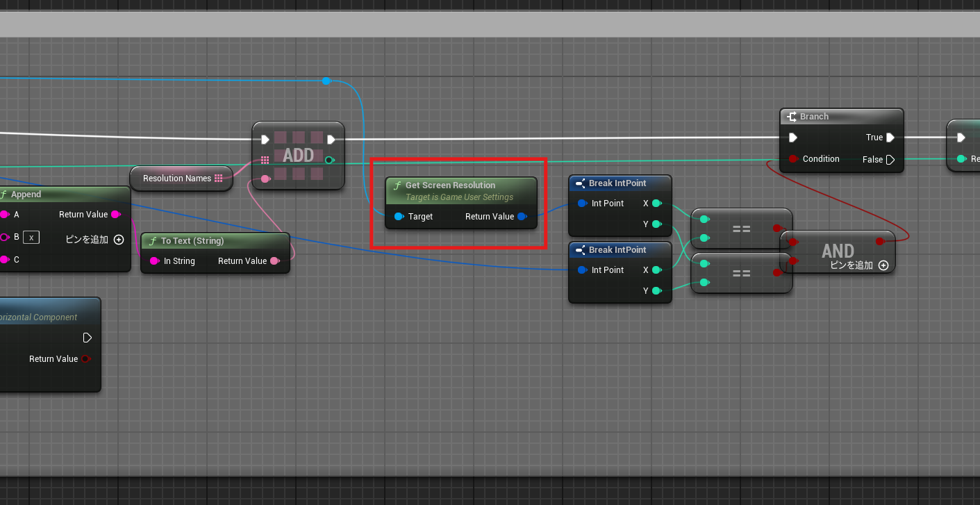This screenshot has height=505, width=980.
Task: Click the lower Break IntPoint's Y output pin
Action: tap(656, 291)
